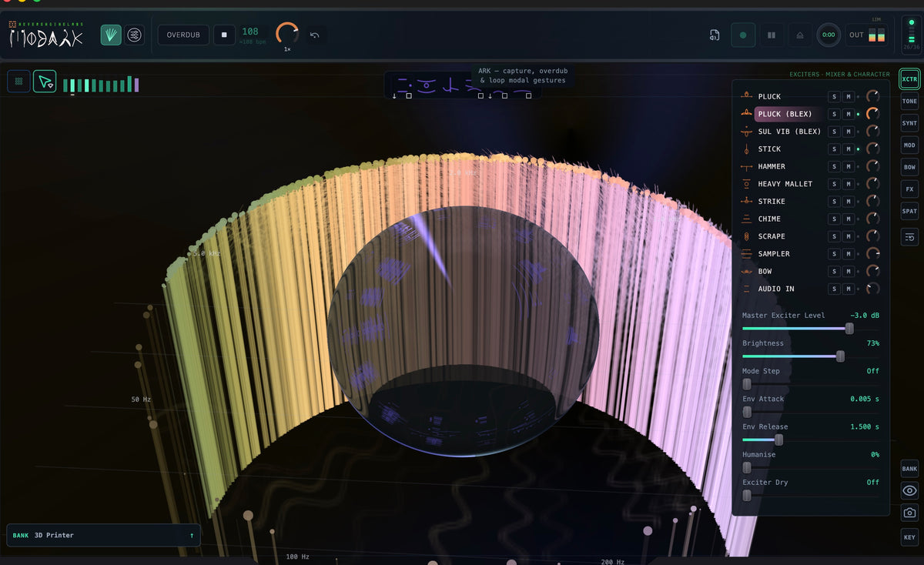Click the STRIKE exciter icon
The width and height of the screenshot is (924, 565).
click(746, 201)
